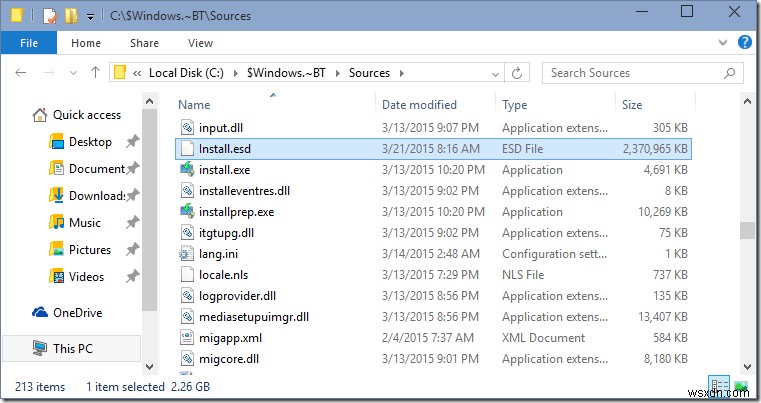Image resolution: width=761 pixels, height=403 pixels.
Task: Sort by the Type column header
Action: tap(514, 105)
